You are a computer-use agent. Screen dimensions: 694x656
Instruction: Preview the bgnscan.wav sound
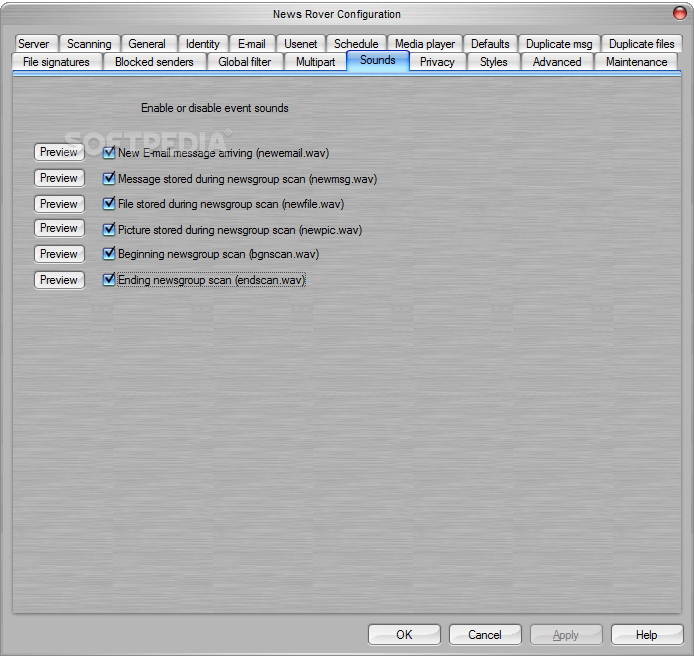click(x=59, y=254)
